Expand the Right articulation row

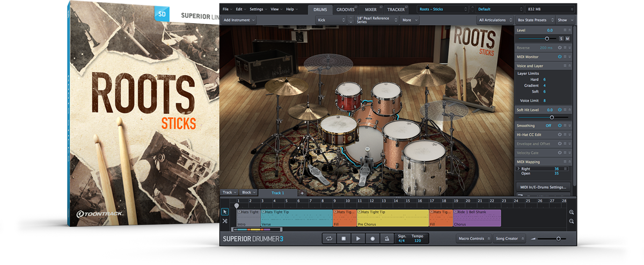click(x=518, y=169)
